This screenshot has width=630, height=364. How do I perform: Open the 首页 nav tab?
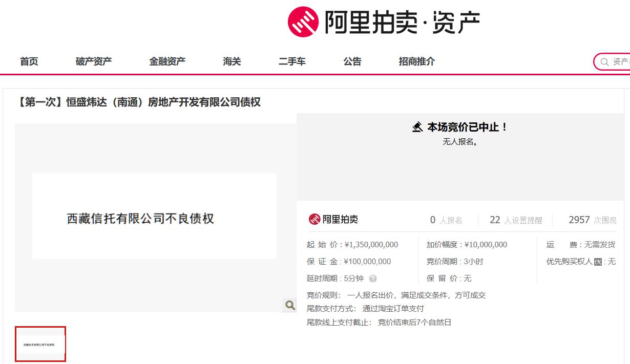[x=29, y=61]
